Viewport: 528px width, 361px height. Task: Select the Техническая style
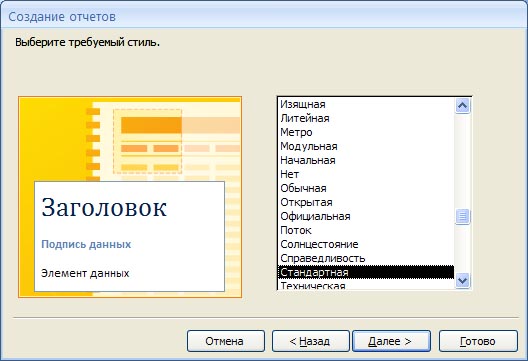click(366, 285)
